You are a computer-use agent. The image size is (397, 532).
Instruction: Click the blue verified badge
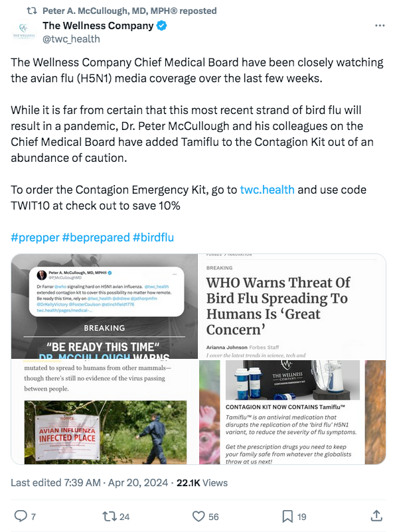click(x=161, y=25)
